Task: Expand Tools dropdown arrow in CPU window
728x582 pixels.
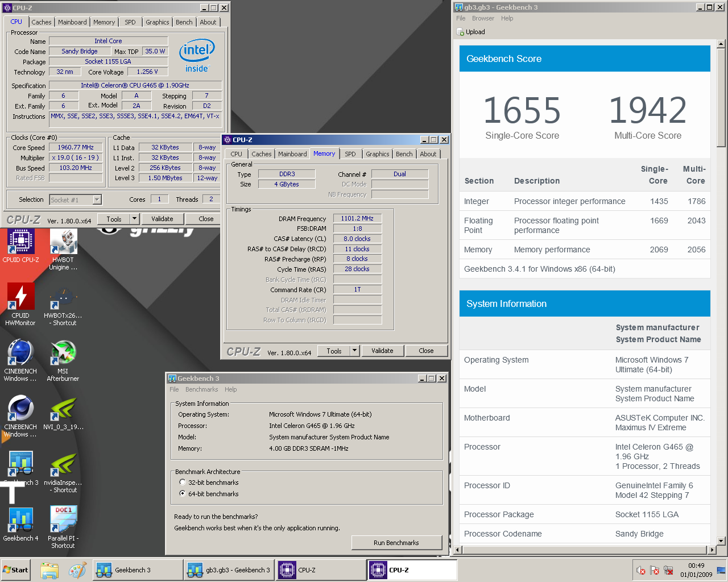Action: point(134,219)
